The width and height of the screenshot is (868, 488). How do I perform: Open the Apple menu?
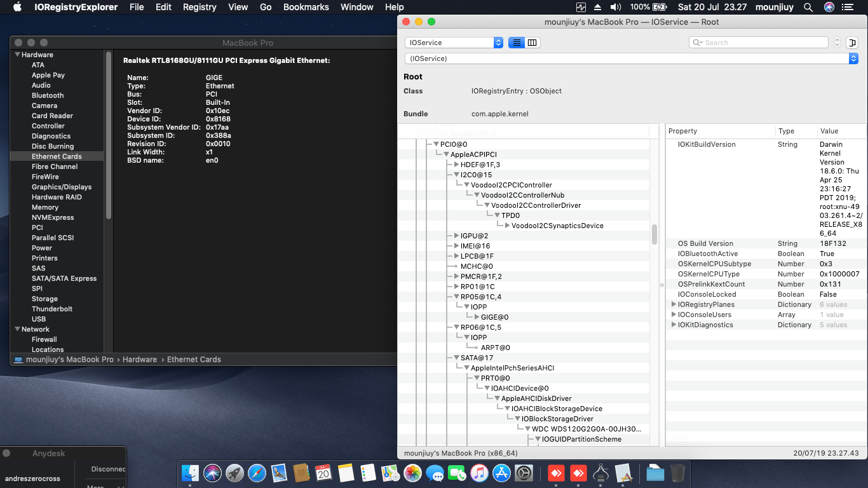[17, 7]
